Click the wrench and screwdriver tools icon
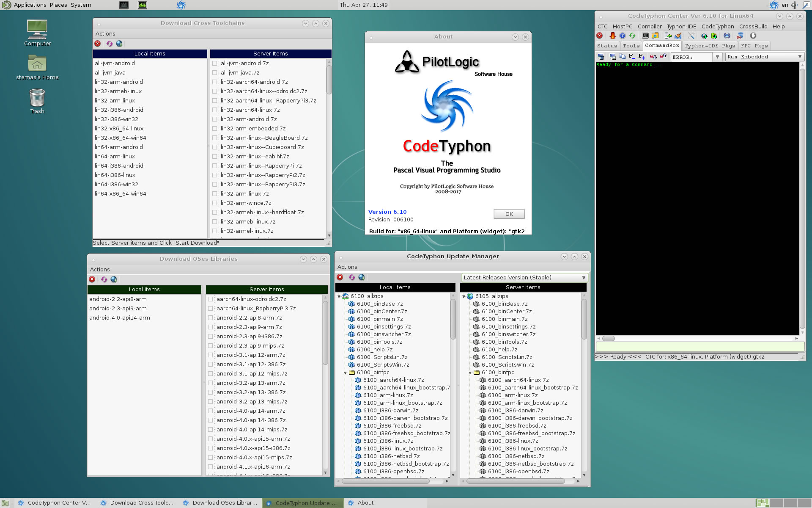This screenshot has width=812, height=508. pos(691,36)
